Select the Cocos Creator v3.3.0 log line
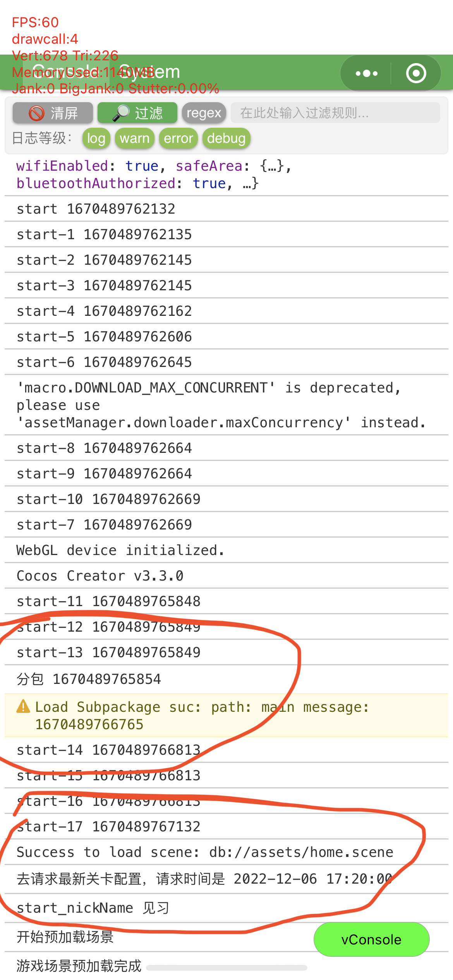Image resolution: width=453 pixels, height=980 pixels. [x=100, y=576]
